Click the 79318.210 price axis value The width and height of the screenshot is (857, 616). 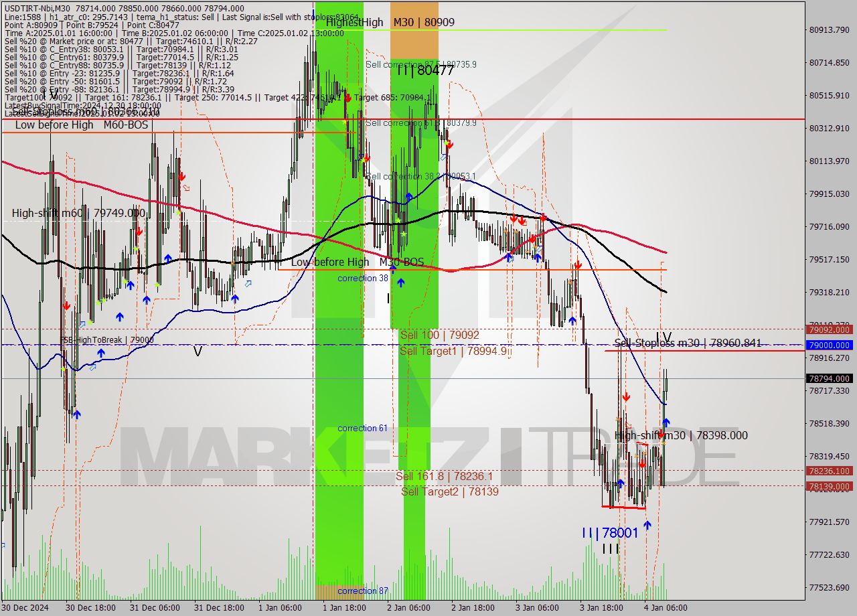click(x=829, y=292)
